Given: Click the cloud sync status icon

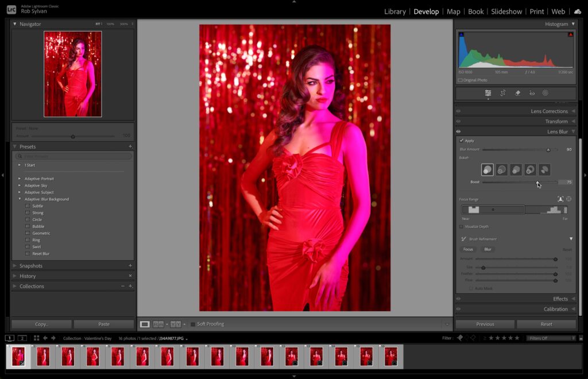Looking at the screenshot, I should coord(578,11).
